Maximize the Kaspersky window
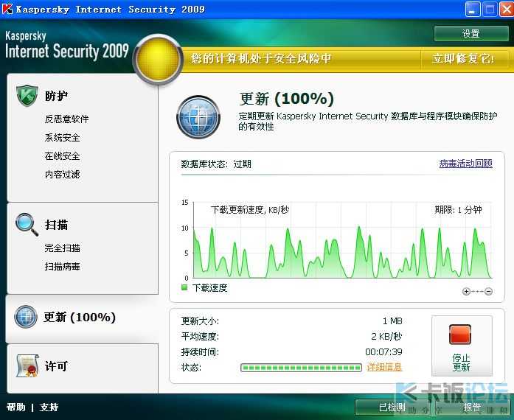This screenshot has height=420, width=514. click(x=490, y=9)
